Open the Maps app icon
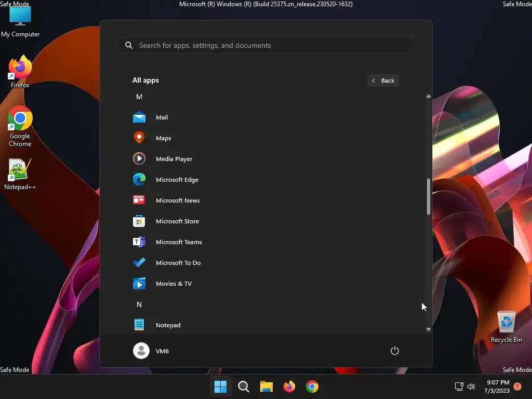 (x=139, y=138)
